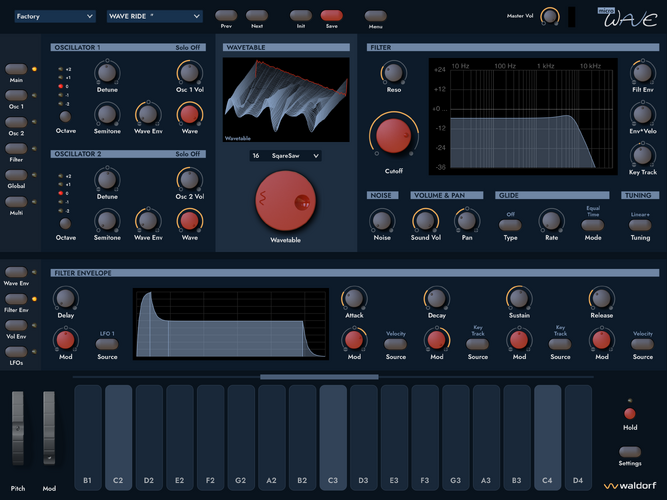Toggle the red Hold button
Viewport: 667px width, 500px height.
pos(630,413)
